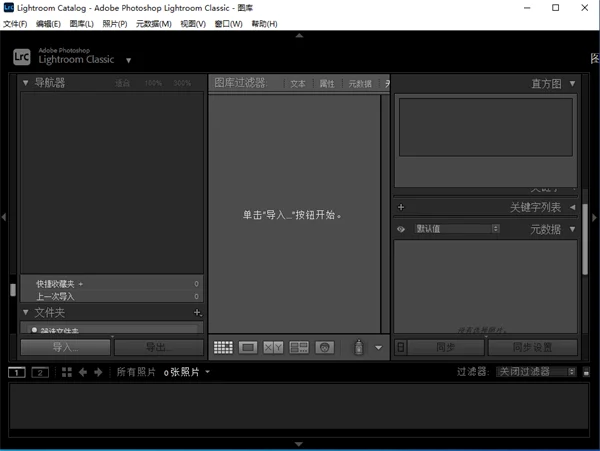Set navigator zoom to 适合
600x451 pixels.
(x=122, y=83)
